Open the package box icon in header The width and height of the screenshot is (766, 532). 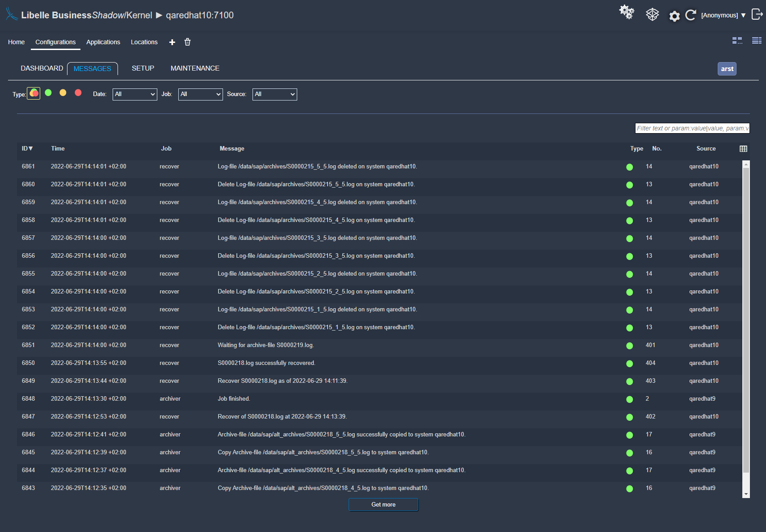point(652,15)
